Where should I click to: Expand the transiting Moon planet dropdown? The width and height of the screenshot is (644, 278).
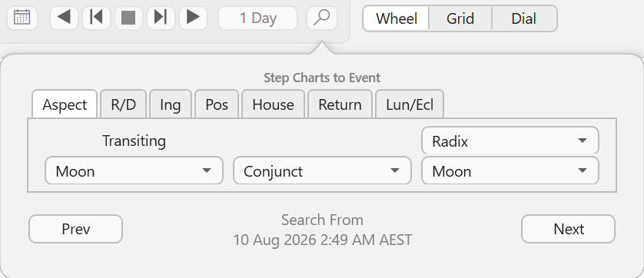click(x=134, y=170)
